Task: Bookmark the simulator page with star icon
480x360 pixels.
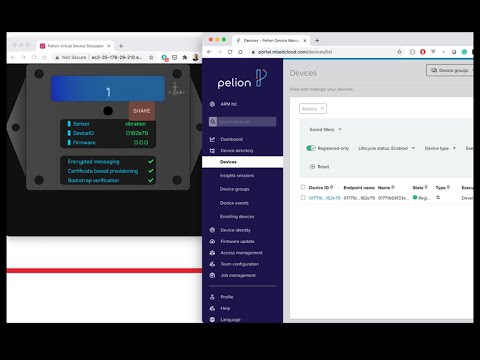Action: point(151,57)
